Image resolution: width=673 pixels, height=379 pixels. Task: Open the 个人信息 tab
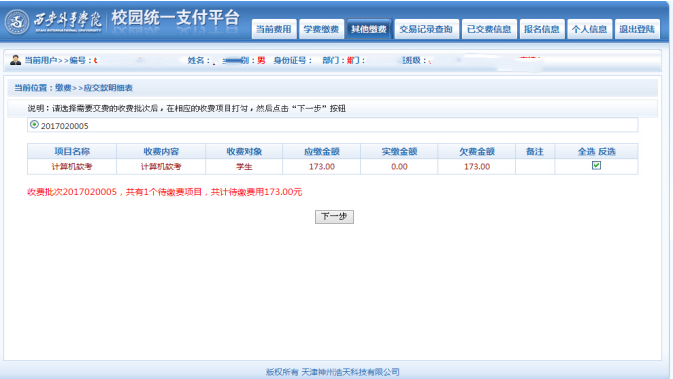click(589, 29)
